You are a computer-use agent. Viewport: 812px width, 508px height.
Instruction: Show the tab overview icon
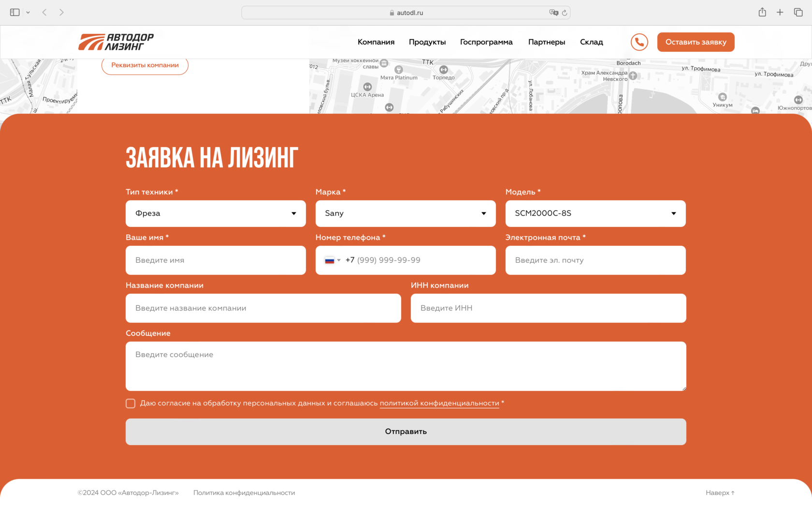(798, 13)
